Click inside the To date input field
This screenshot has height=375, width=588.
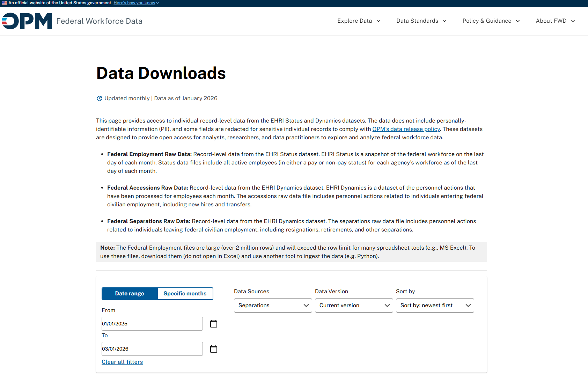point(152,348)
